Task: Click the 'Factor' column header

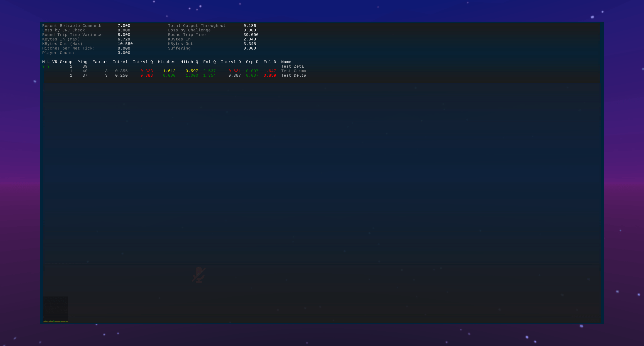Action: coord(100,62)
